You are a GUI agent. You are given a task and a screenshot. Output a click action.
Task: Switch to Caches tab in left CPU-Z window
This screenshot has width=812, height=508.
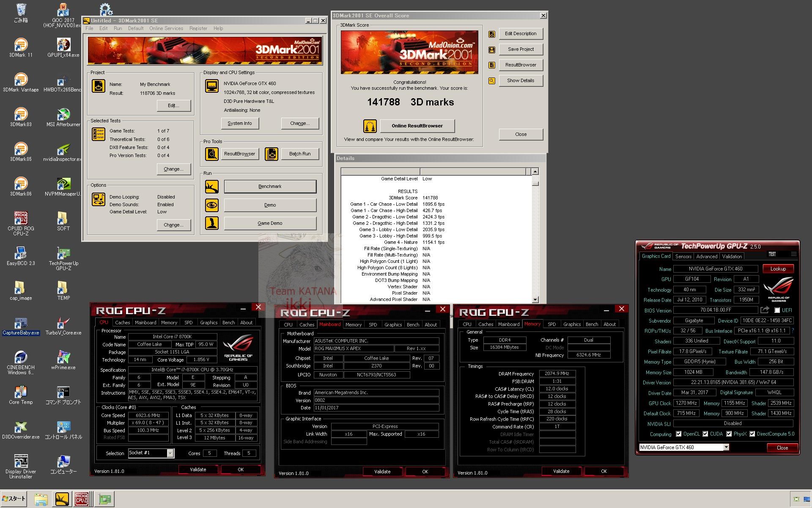[122, 323]
